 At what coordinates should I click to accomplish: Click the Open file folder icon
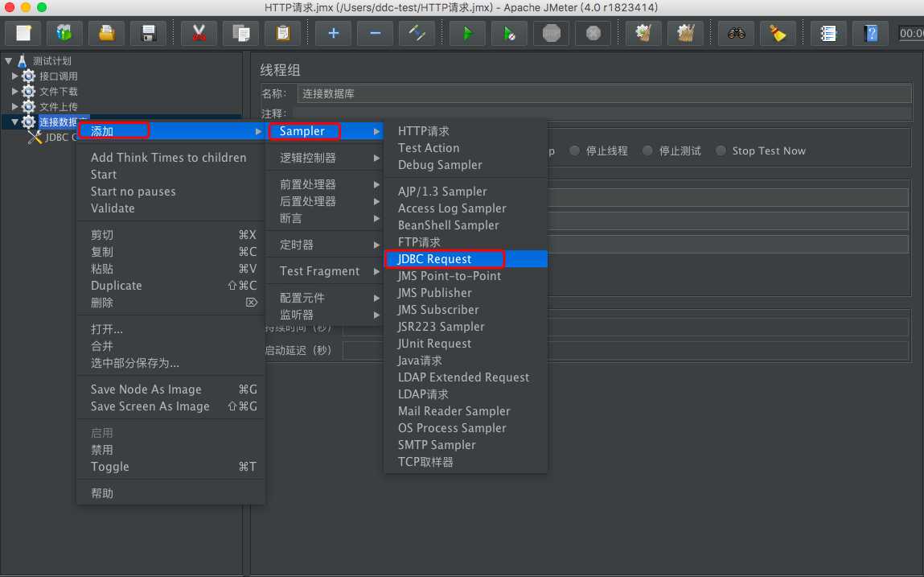tap(107, 33)
